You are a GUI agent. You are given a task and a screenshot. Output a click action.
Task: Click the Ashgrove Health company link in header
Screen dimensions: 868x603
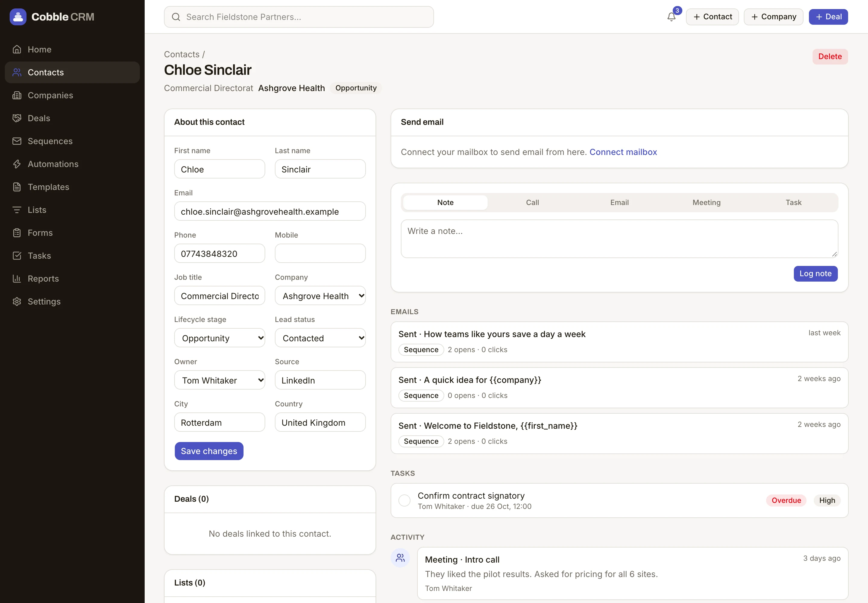(x=291, y=88)
